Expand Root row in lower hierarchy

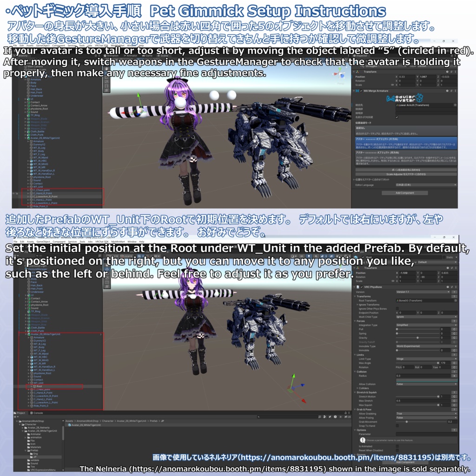[x=32, y=386]
